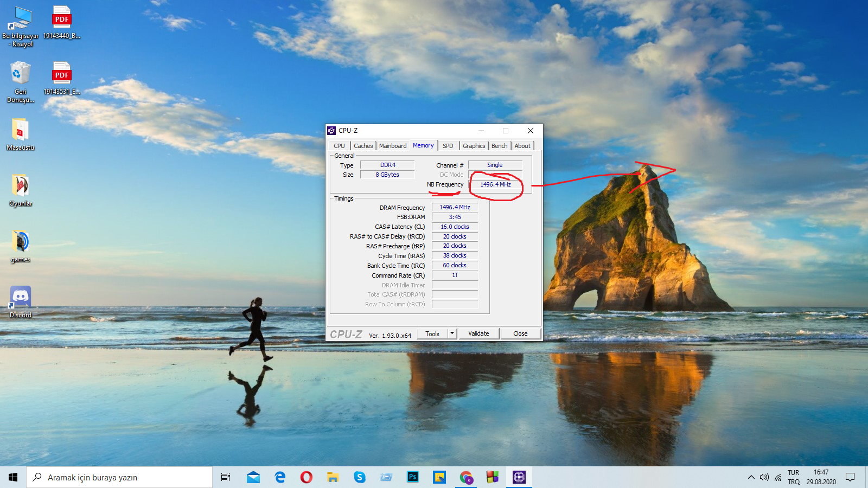Image resolution: width=868 pixels, height=488 pixels.
Task: Click the NB Frequency value field
Action: pos(495,184)
